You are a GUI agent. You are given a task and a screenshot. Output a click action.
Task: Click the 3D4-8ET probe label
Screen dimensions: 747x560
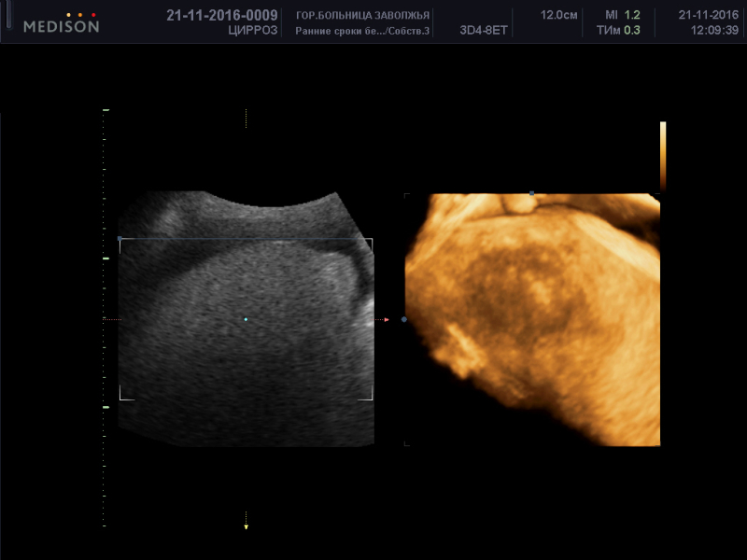tap(484, 31)
